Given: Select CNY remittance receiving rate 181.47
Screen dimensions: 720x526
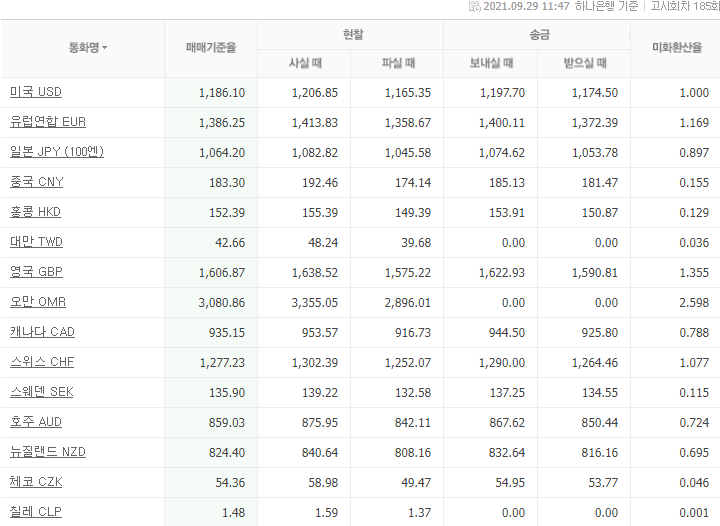Looking at the screenshot, I should coord(600,183).
